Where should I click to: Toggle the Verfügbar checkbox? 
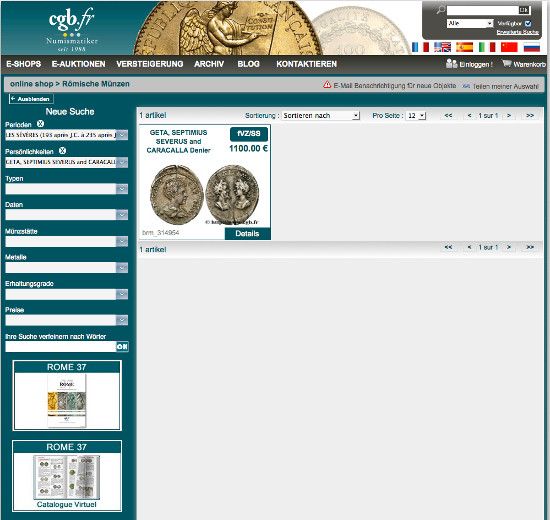[528, 24]
